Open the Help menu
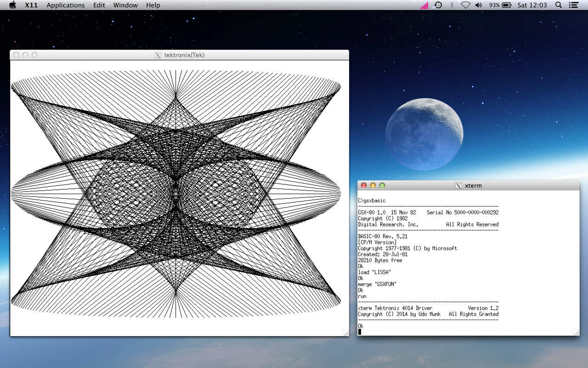588x368 pixels. click(x=153, y=5)
